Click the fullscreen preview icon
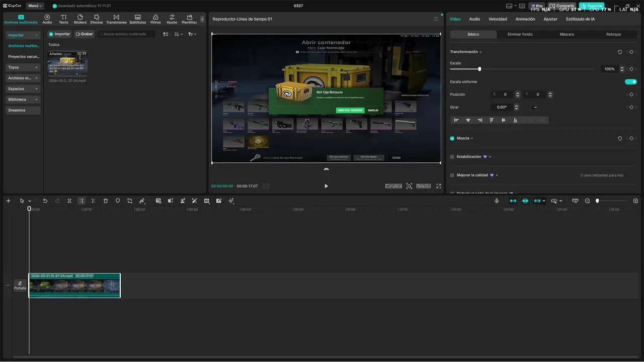 click(x=439, y=186)
